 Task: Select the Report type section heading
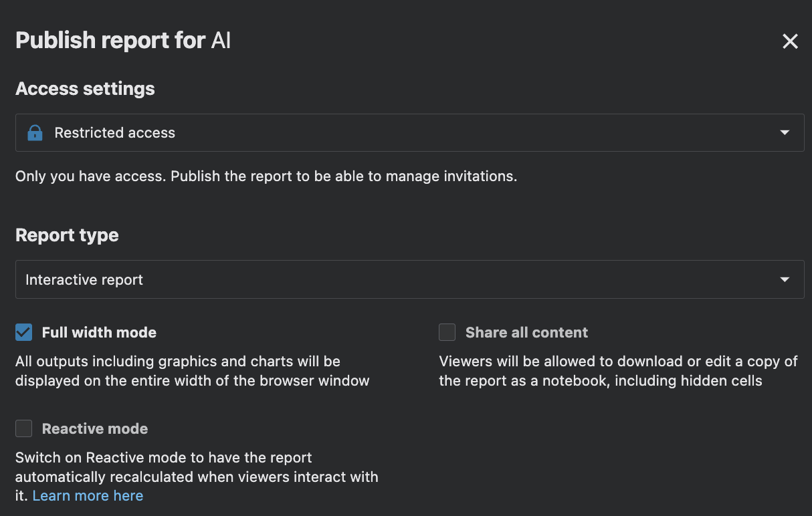click(67, 235)
